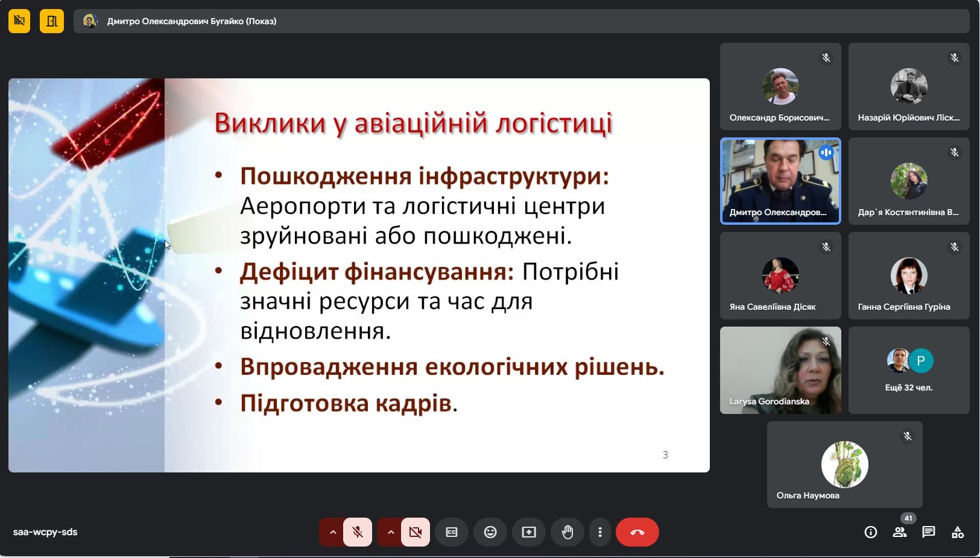Open the emoji reactions button

[x=490, y=532]
